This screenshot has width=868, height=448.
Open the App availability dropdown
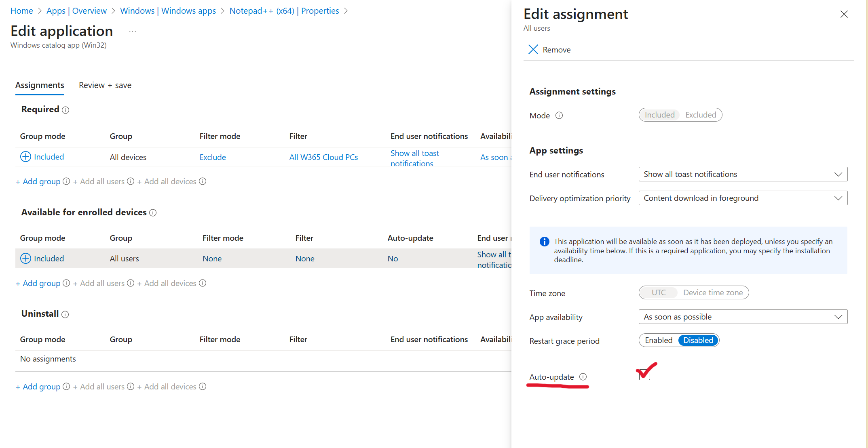coord(743,317)
